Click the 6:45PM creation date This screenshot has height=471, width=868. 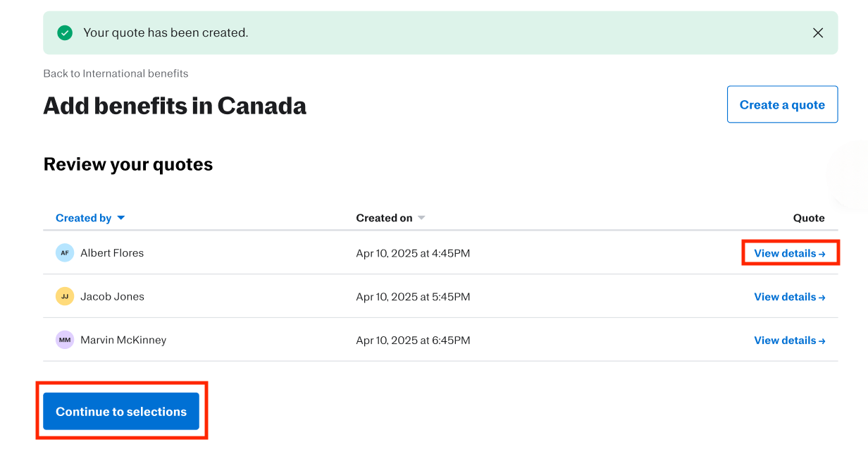(x=413, y=340)
